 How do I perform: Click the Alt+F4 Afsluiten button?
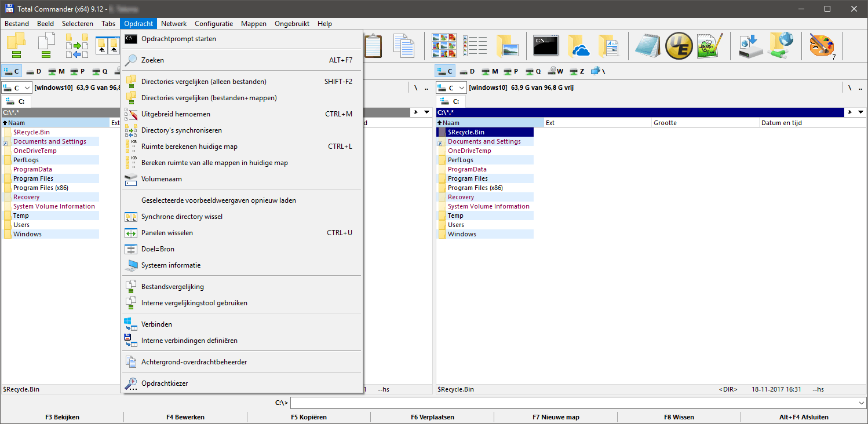click(804, 417)
